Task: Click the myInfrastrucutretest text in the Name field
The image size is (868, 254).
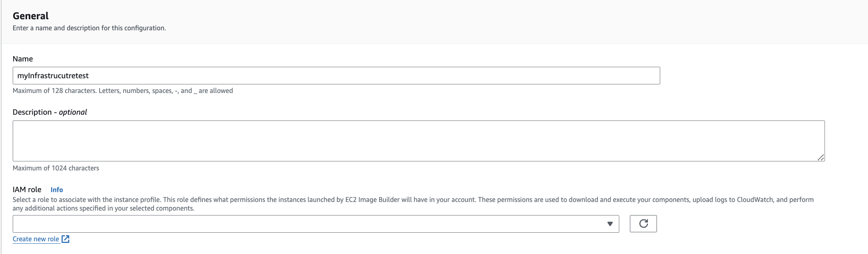Action: point(53,76)
